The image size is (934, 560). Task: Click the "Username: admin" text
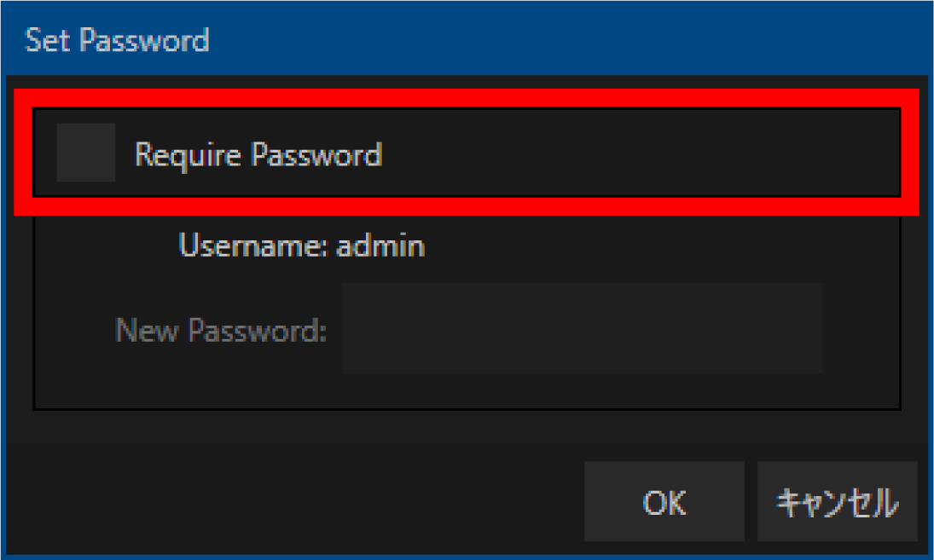tap(302, 246)
